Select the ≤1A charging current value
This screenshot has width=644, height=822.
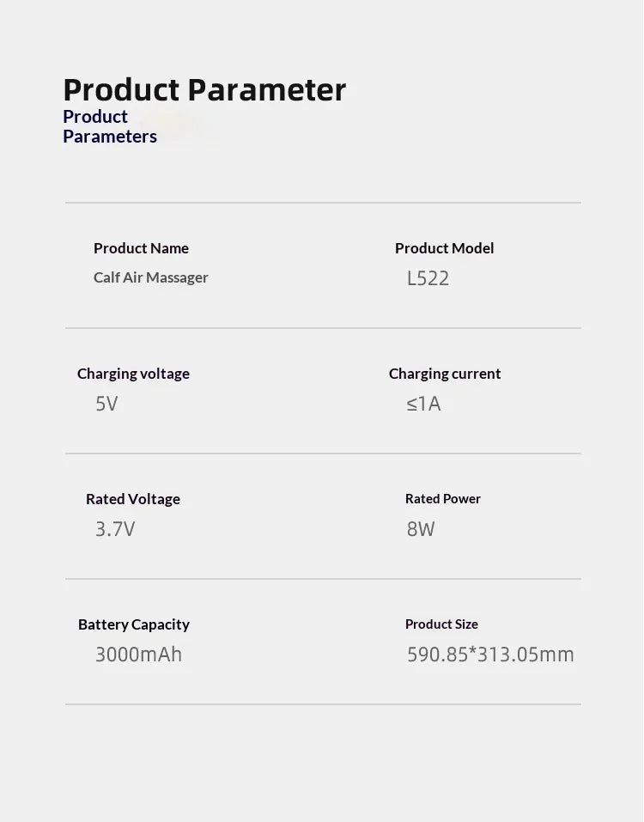click(423, 404)
